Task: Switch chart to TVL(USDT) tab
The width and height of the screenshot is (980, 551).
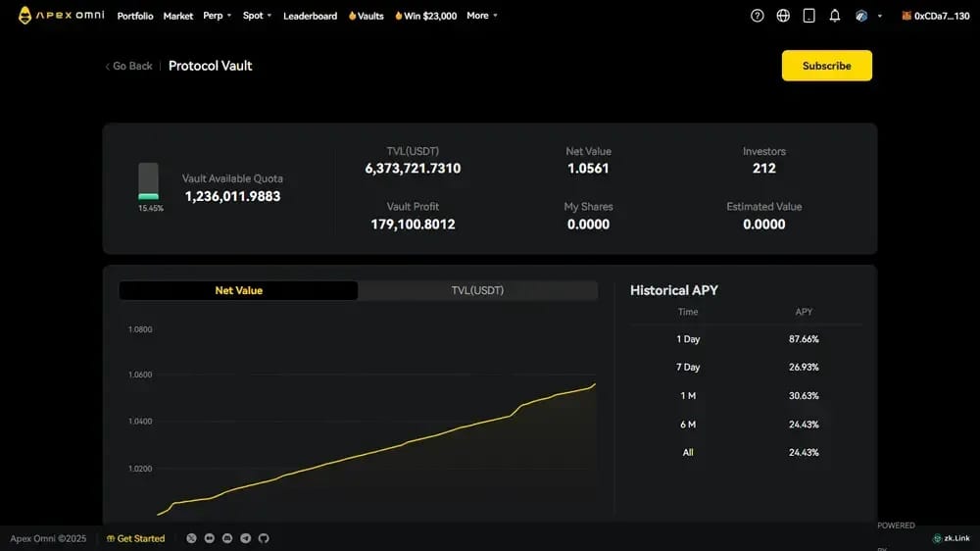Action: tap(477, 290)
